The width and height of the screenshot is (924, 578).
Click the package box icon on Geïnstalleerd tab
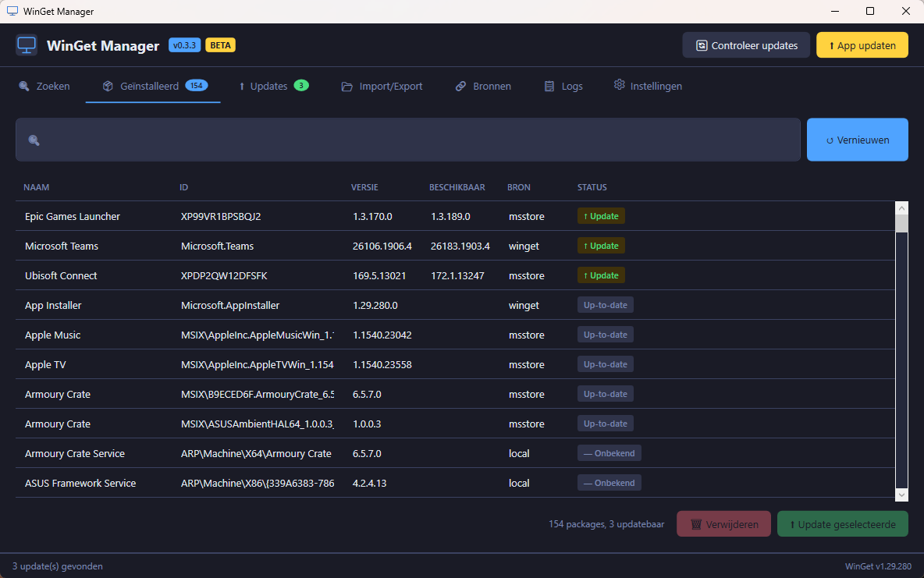tap(108, 86)
